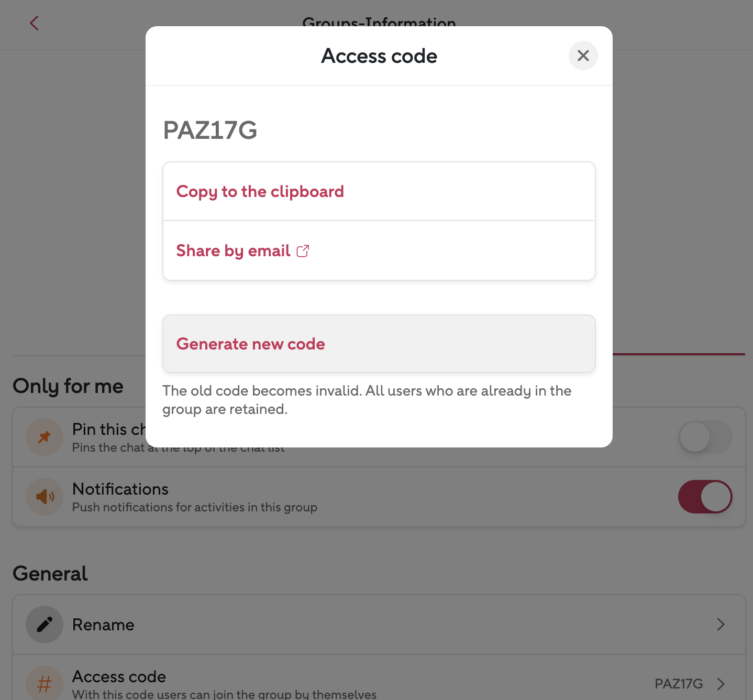The height and width of the screenshot is (700, 753).
Task: Click the Notifications speaker icon
Action: pos(45,496)
